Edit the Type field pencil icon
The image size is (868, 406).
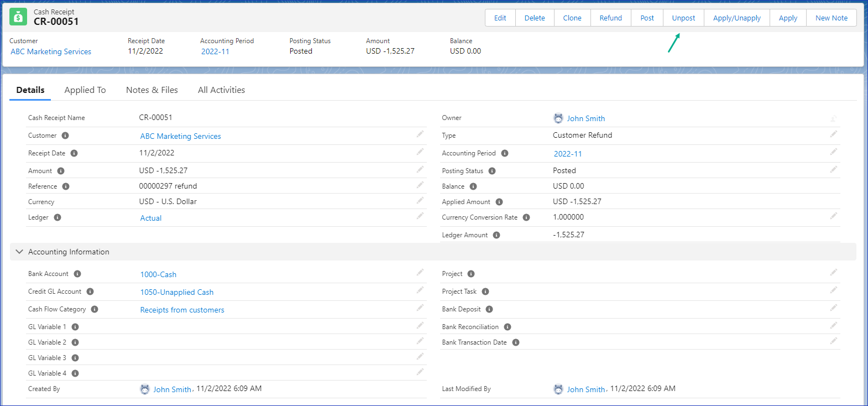(x=834, y=134)
